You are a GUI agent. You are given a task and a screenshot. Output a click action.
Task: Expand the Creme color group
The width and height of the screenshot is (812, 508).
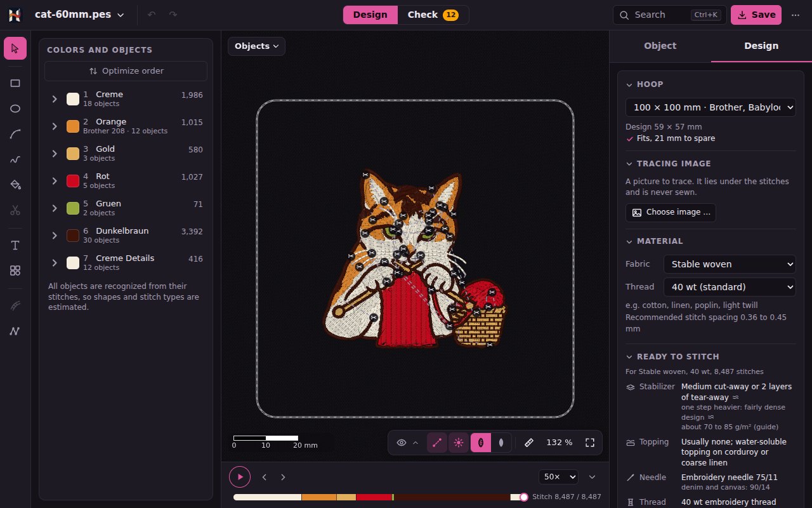pyautogui.click(x=55, y=98)
